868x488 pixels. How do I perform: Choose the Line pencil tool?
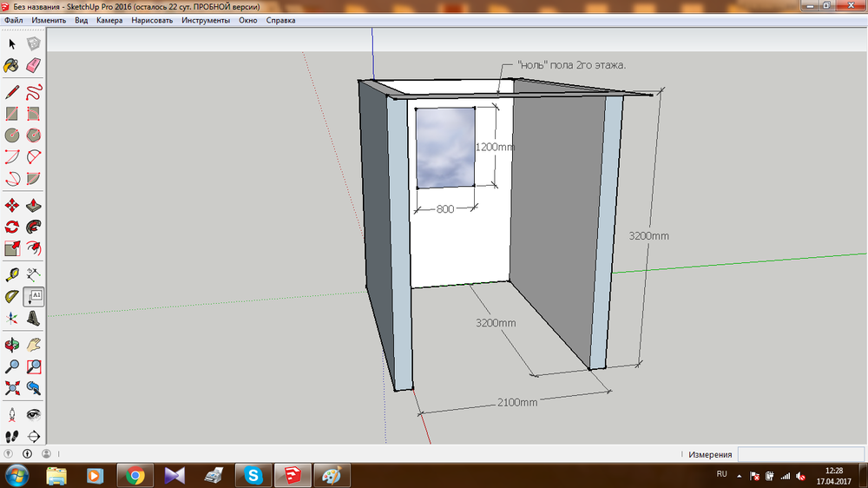pos(12,92)
